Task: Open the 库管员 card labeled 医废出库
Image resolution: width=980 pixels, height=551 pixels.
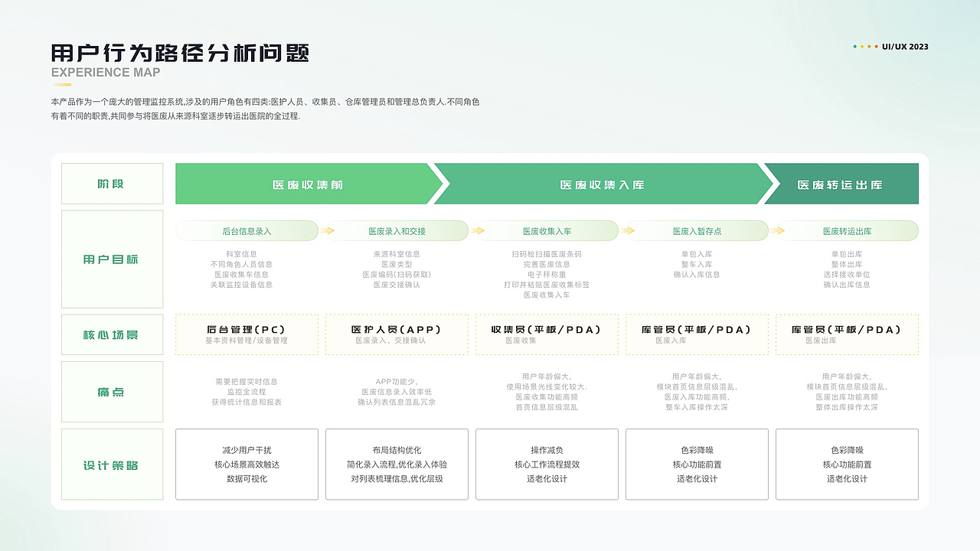Action: [847, 334]
